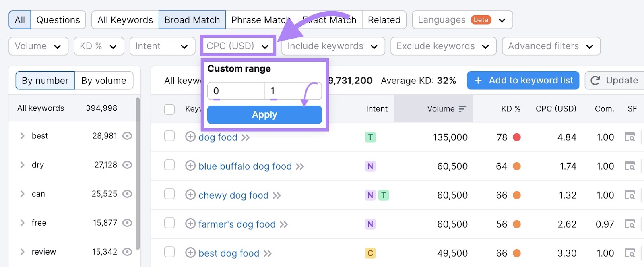
Task: Click the Add to keyword list button
Action: tap(522, 80)
